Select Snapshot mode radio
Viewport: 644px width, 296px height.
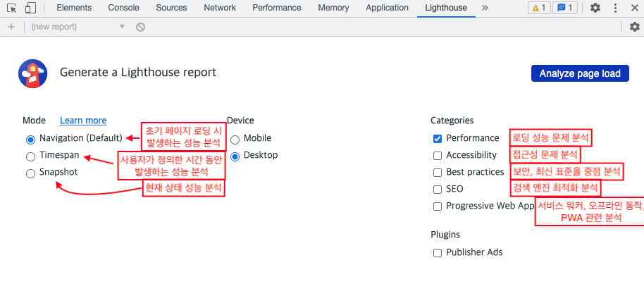click(x=30, y=173)
